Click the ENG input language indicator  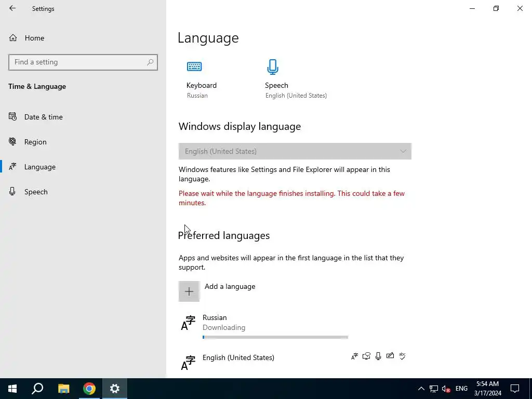461,389
